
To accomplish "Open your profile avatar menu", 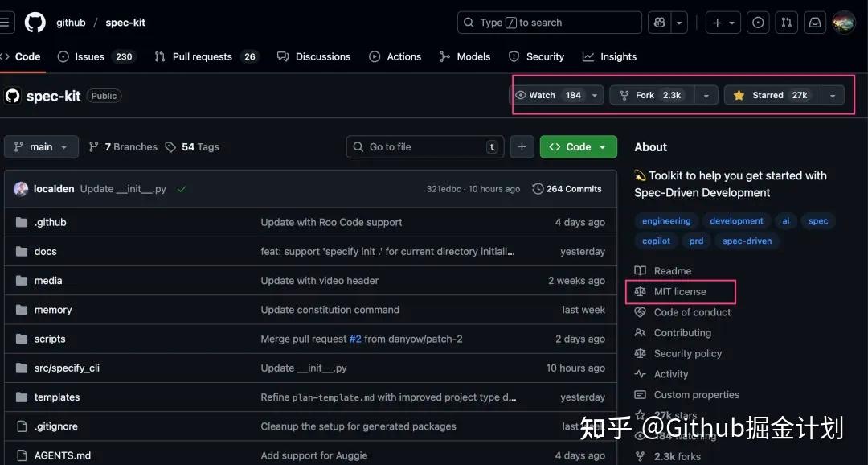I will 843,22.
